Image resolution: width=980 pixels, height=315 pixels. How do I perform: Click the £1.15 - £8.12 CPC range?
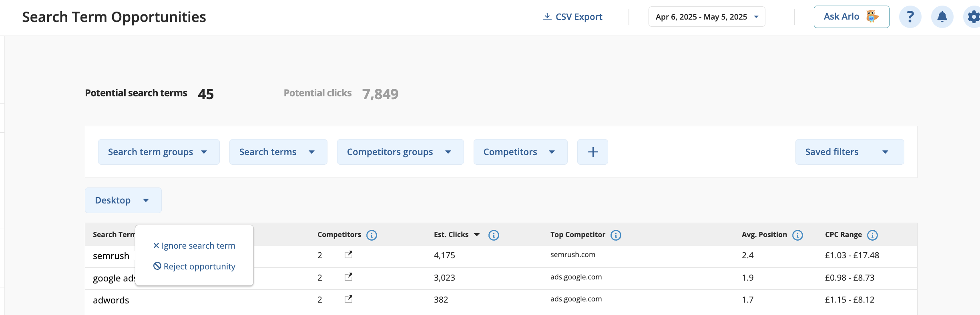pos(849,299)
